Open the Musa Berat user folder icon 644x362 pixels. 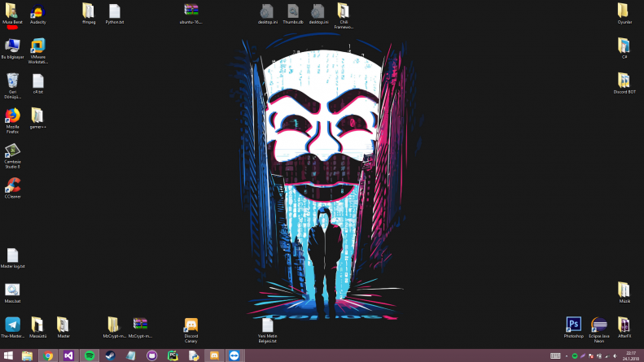click(12, 14)
